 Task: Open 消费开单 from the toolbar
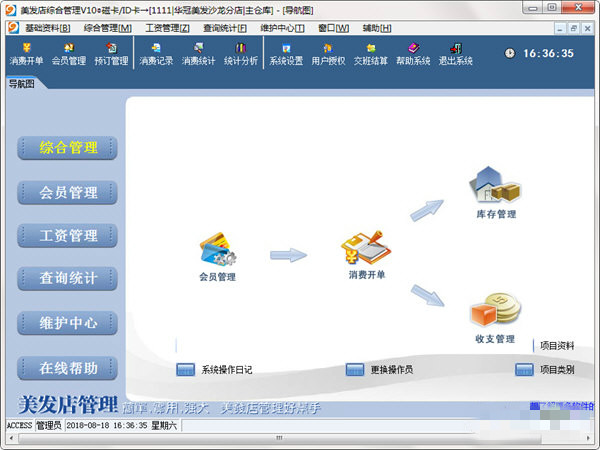pos(26,54)
